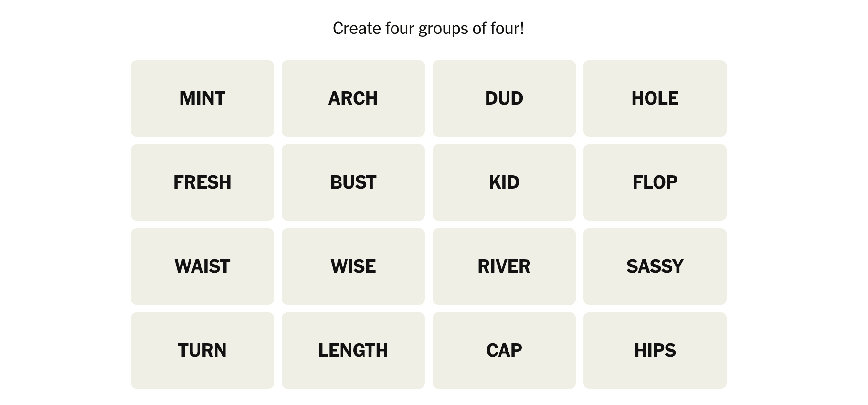
Task: Toggle the SASSY word tile
Action: 655,266
